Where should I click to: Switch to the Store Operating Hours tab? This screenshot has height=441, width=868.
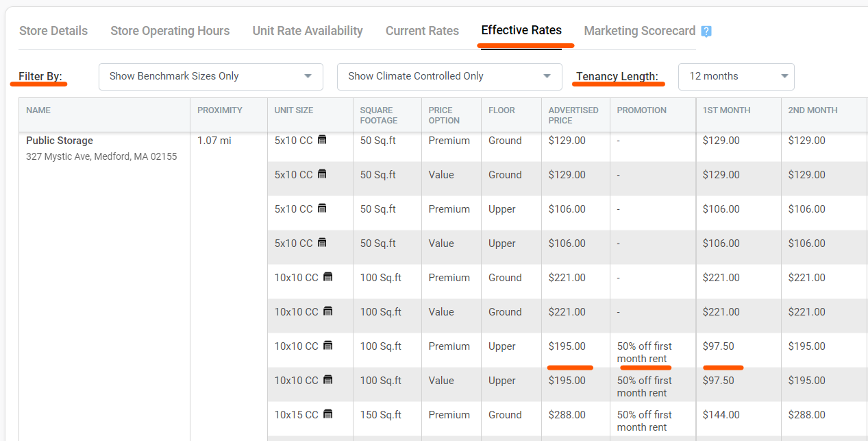tap(170, 31)
